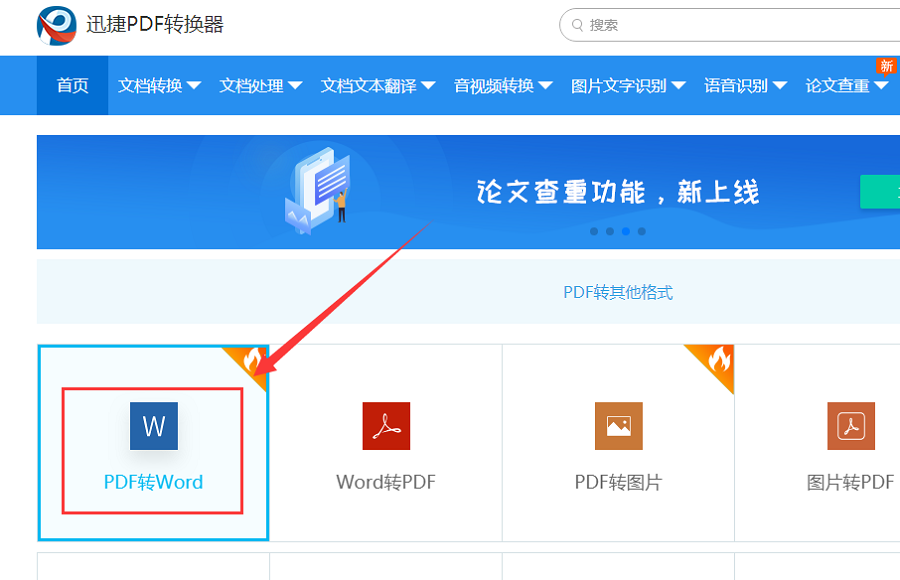Click the banner document illustration
The height and width of the screenshot is (580, 900).
point(317,191)
